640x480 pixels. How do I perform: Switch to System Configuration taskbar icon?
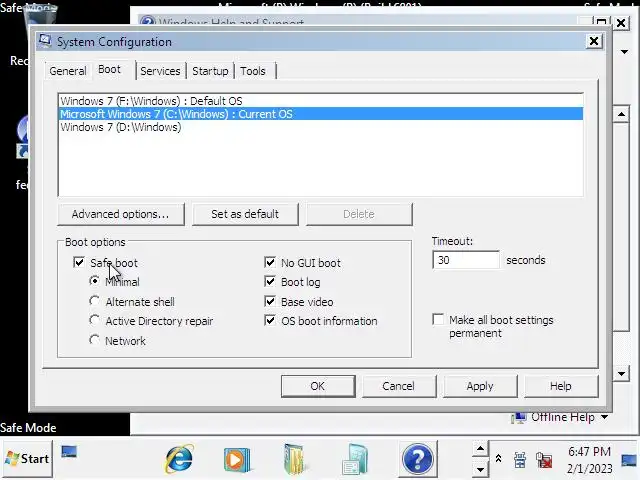pyautogui.click(x=355, y=459)
